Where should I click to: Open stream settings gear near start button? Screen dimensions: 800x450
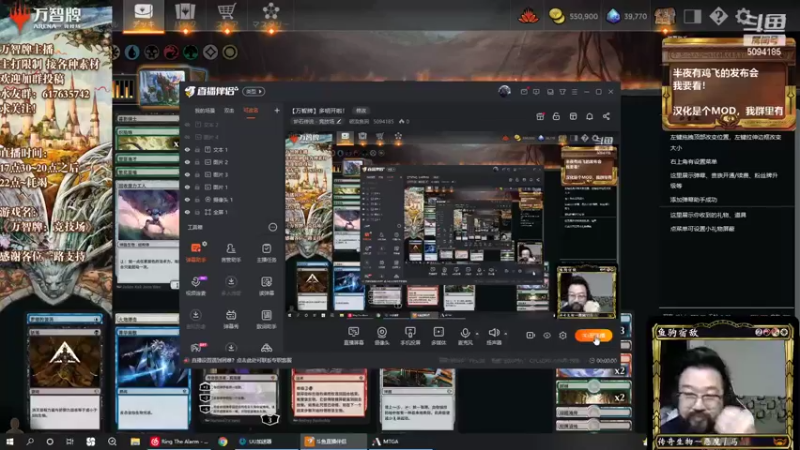coord(563,335)
